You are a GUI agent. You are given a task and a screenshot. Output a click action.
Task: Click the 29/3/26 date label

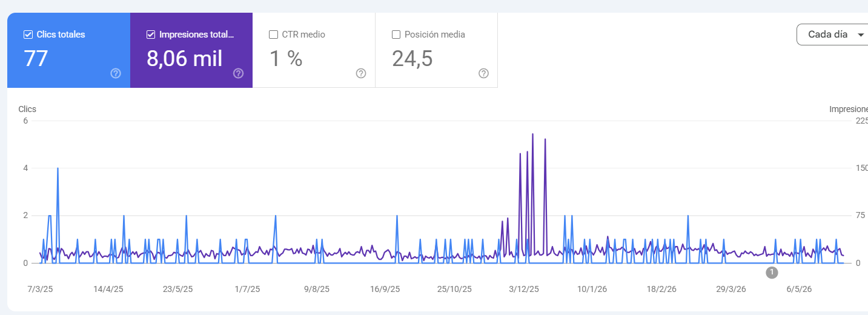pos(731,289)
